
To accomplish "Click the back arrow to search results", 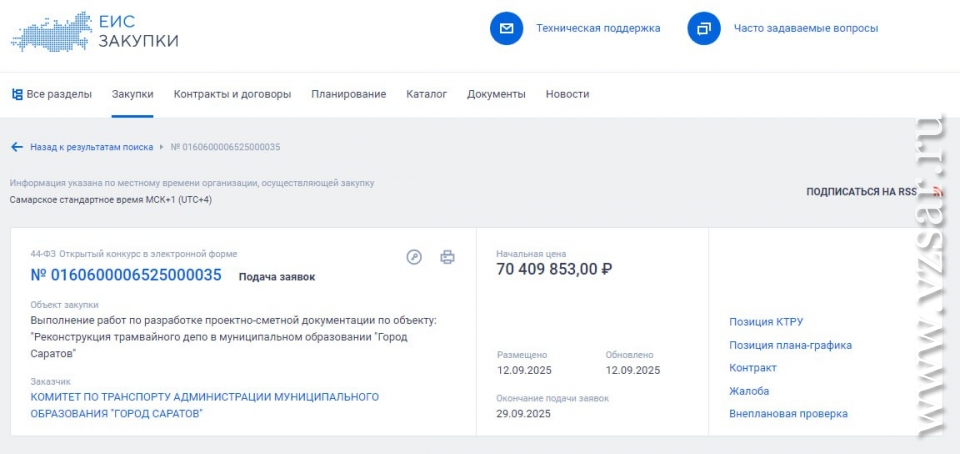I will [x=17, y=147].
